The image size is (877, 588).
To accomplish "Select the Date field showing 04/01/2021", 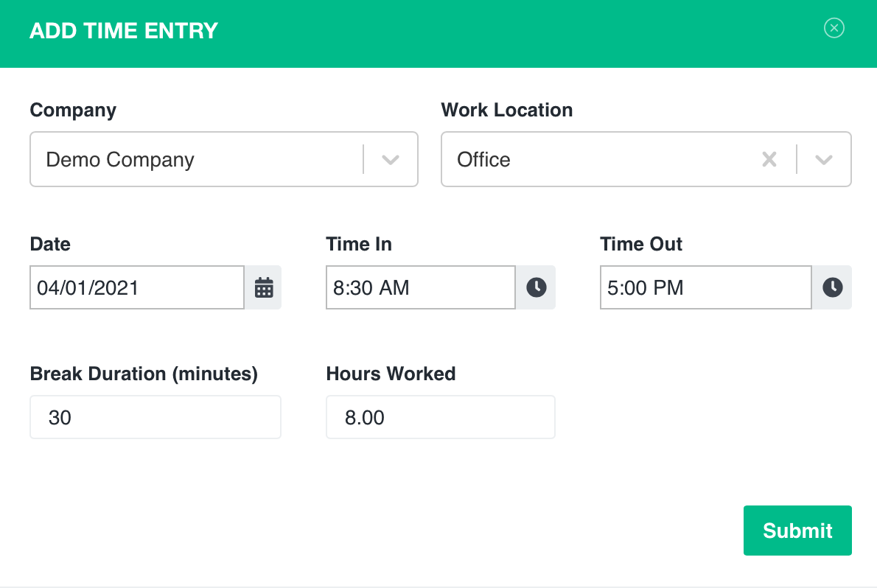I will tap(136, 287).
